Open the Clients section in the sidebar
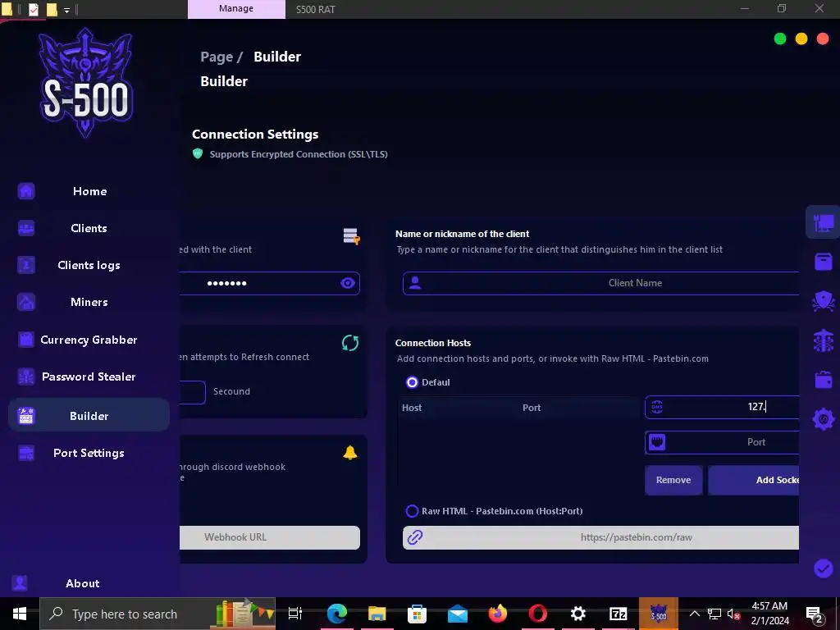840x630 pixels. click(89, 228)
